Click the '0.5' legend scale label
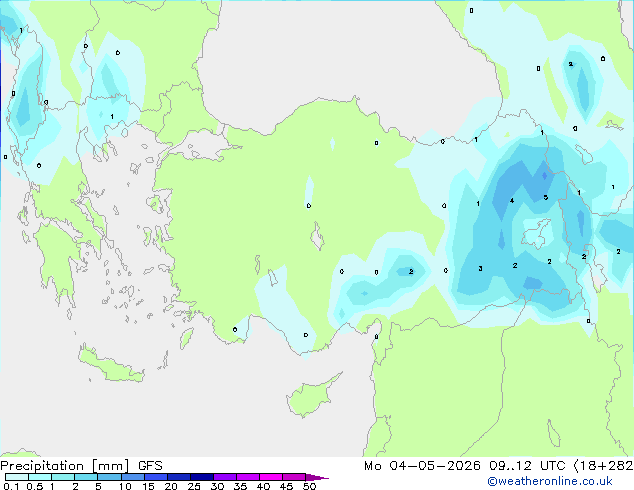 [x=35, y=486]
